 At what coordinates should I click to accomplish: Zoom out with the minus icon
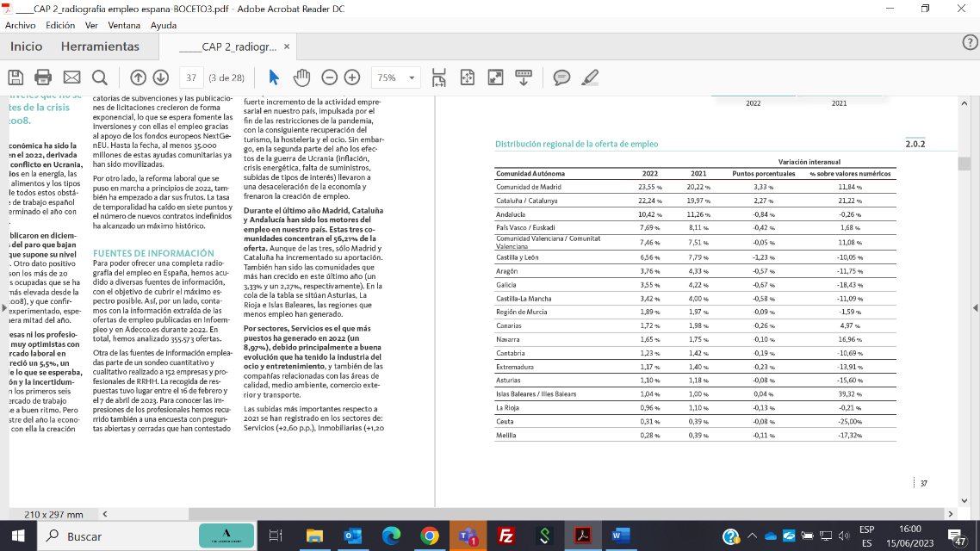point(329,77)
